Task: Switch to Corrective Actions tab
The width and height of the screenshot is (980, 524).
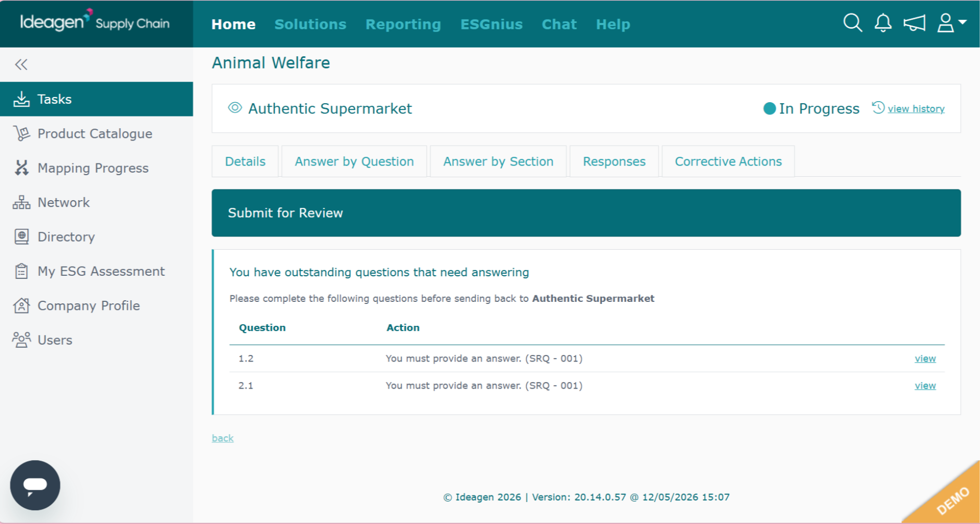Action: click(x=728, y=161)
